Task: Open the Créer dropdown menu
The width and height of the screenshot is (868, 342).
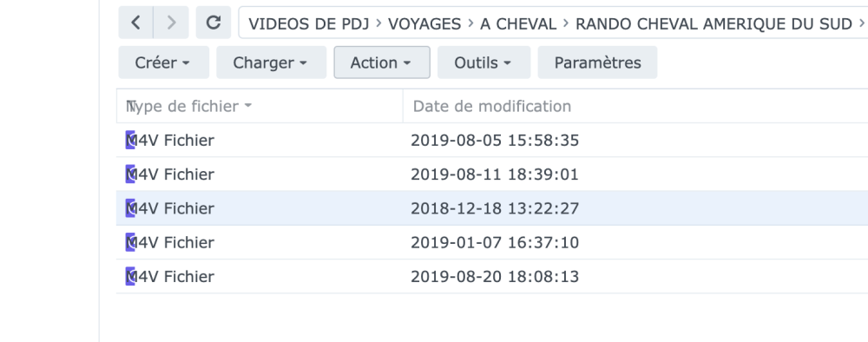Action: point(164,62)
